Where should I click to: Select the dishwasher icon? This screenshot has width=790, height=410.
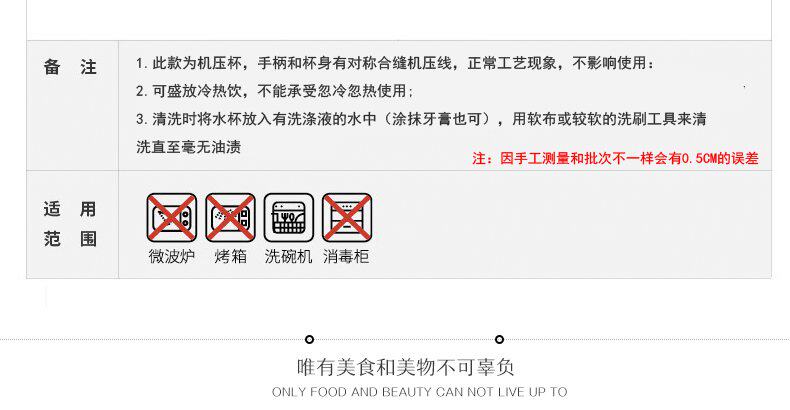pos(289,218)
